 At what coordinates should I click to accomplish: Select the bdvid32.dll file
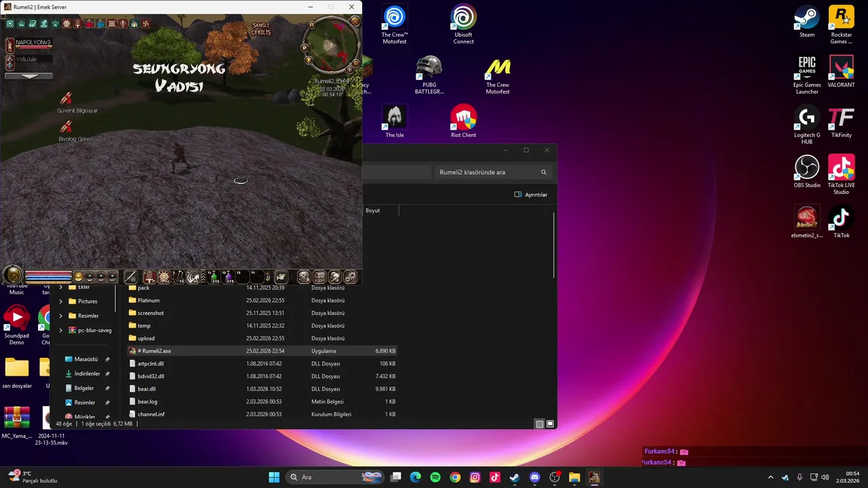pos(262,376)
